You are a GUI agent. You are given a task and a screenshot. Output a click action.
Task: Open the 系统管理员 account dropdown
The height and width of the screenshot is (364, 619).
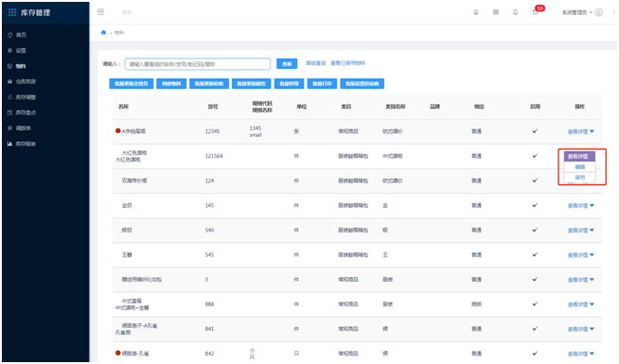click(577, 12)
